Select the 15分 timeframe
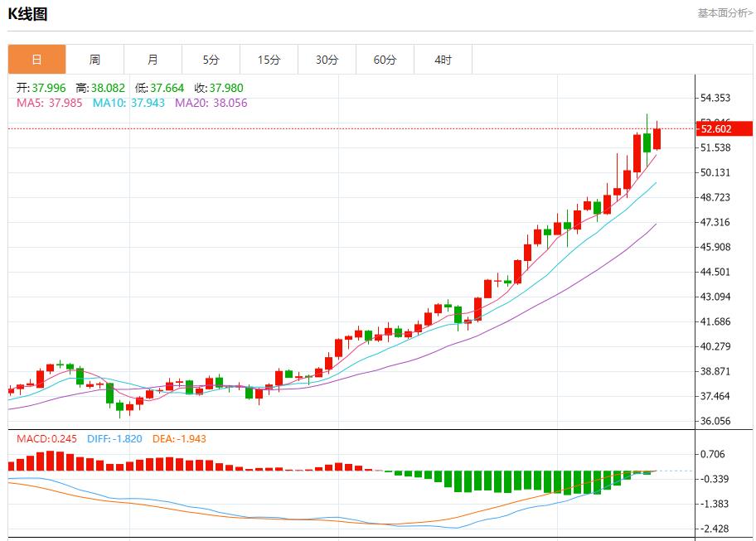The image size is (756, 541). point(269,59)
